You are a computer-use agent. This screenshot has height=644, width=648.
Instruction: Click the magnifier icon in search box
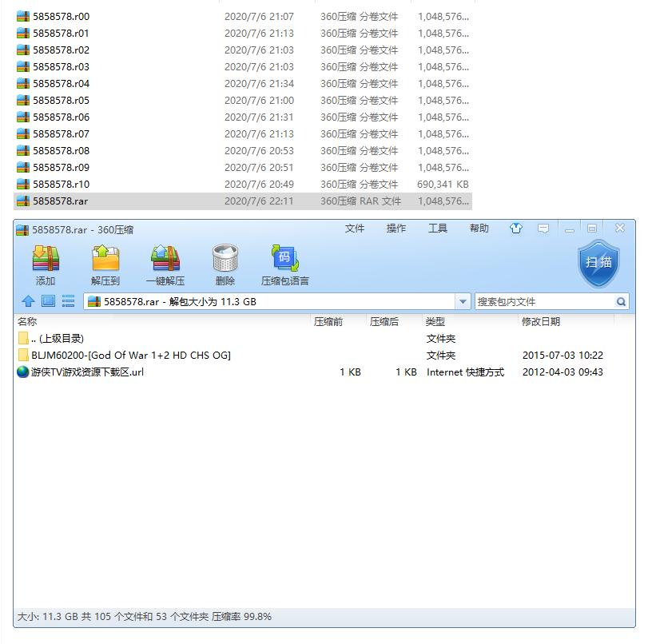click(622, 301)
